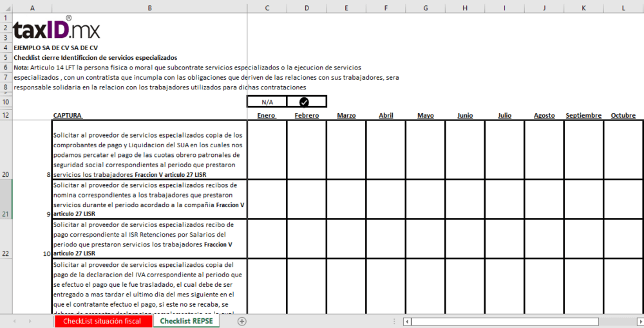This screenshot has height=328, width=644.
Task: Click the horizontal scrollbar left arrow
Action: (407, 322)
